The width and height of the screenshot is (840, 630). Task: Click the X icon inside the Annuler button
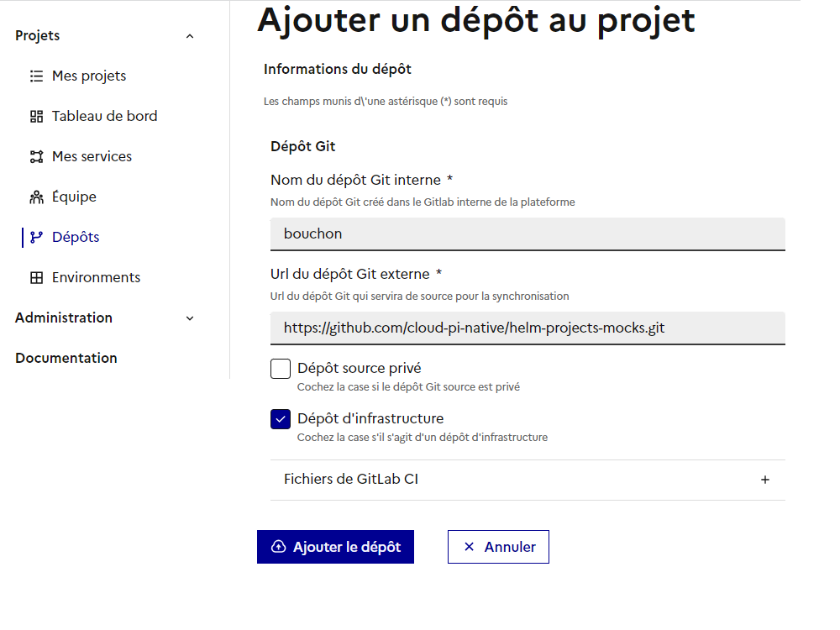(x=469, y=547)
